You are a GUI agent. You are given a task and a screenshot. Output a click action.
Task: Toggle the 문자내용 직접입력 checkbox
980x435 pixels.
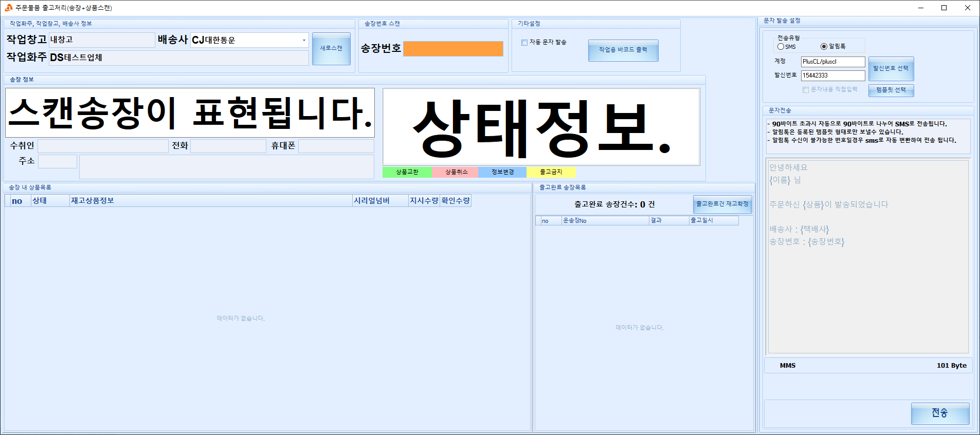coord(806,90)
